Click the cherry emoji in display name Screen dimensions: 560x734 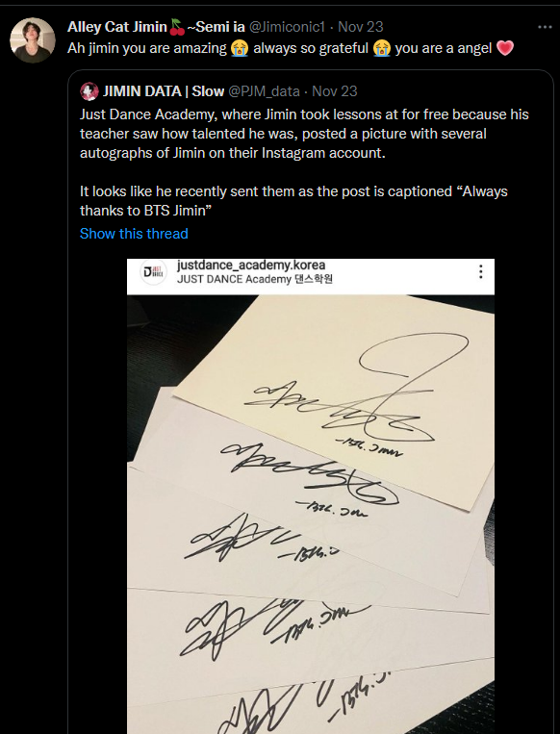click(176, 27)
